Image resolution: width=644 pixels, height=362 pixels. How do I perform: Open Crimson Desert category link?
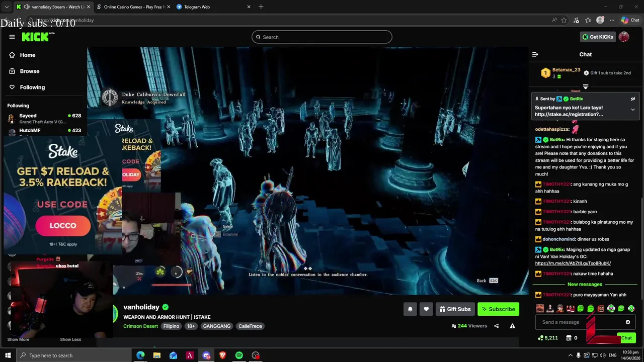point(140,326)
